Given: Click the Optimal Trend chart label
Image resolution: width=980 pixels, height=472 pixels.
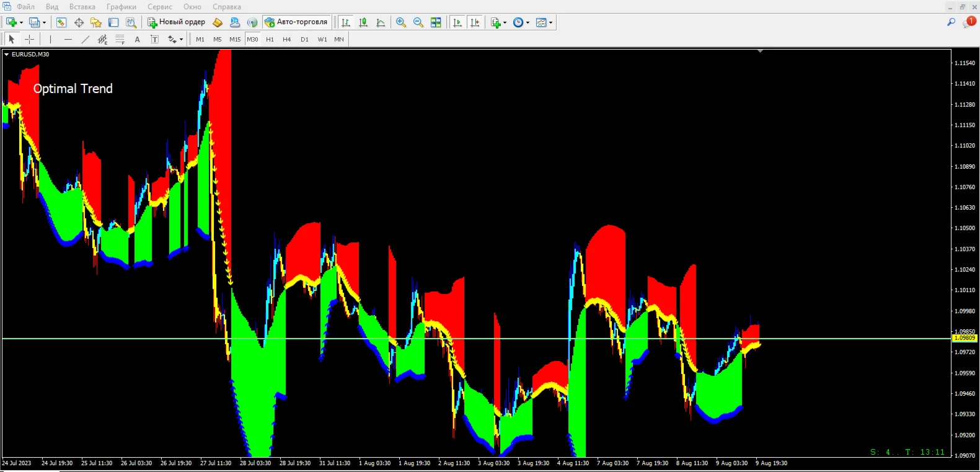Looking at the screenshot, I should coord(73,89).
